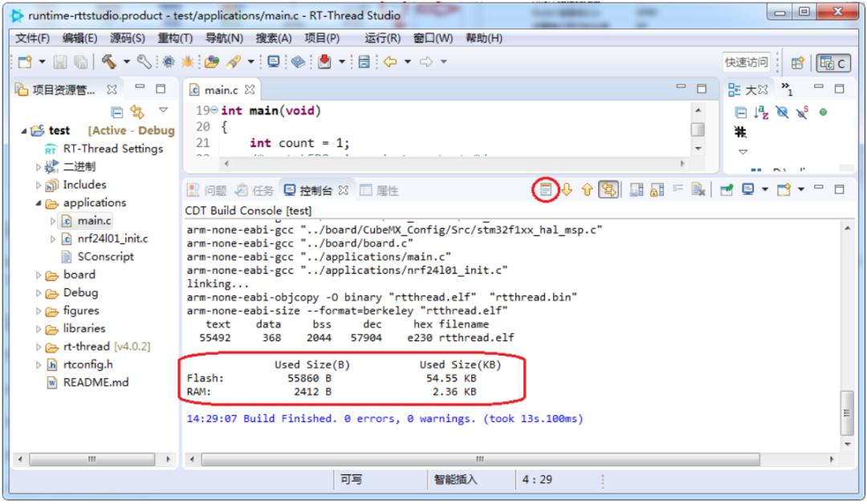
Task: Expand the Includes node
Action: coord(39,185)
